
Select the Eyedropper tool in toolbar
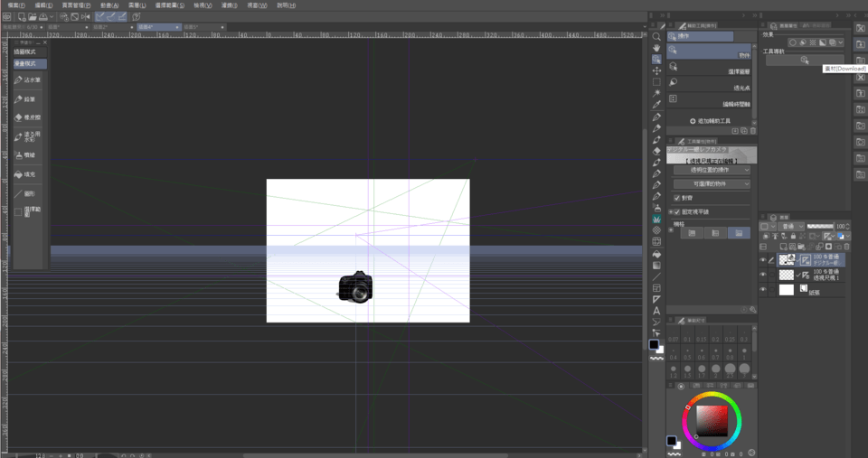coord(656,105)
